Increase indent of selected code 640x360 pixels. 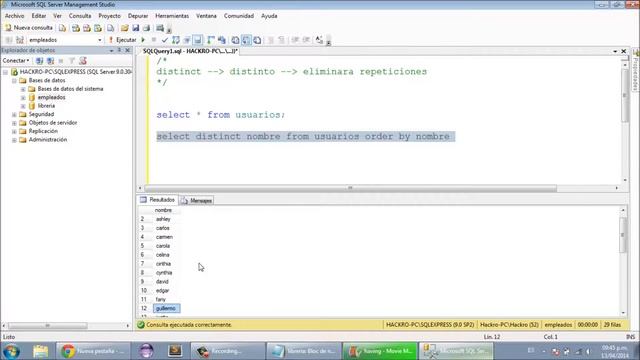coord(306,40)
